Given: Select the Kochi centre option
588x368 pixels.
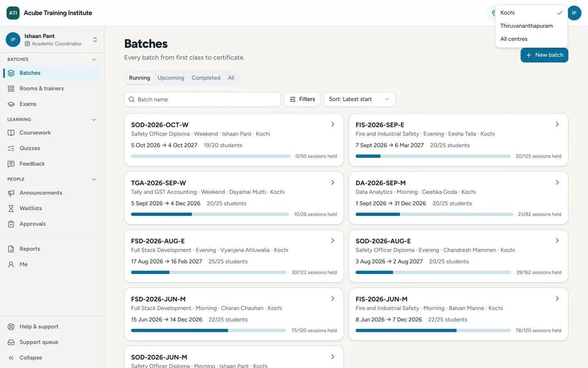Looking at the screenshot, I should (531, 13).
